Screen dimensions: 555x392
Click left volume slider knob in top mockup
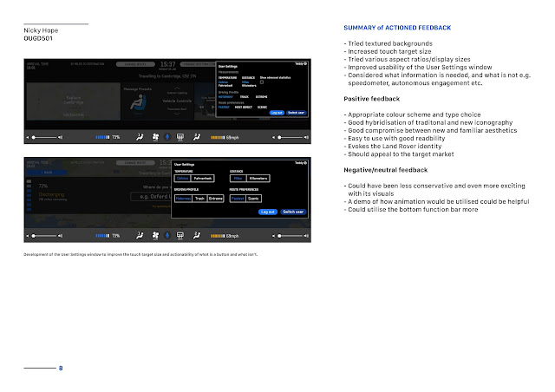[34, 137]
